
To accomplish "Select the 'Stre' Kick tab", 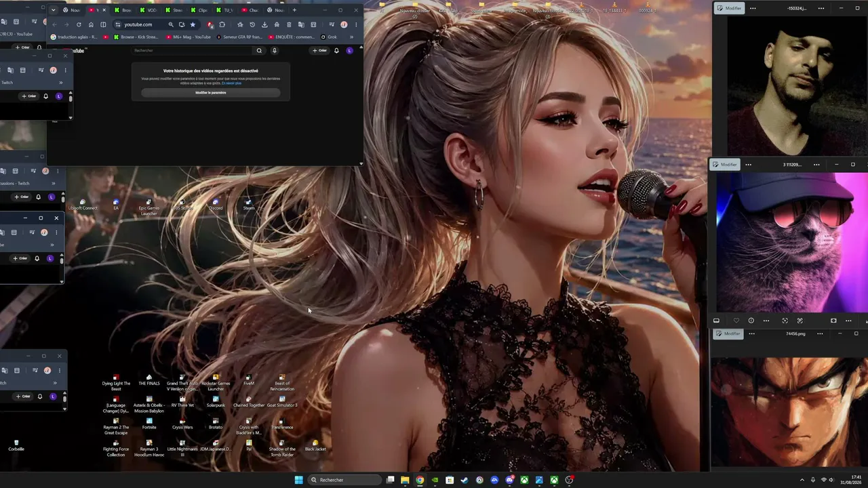I will tap(174, 10).
